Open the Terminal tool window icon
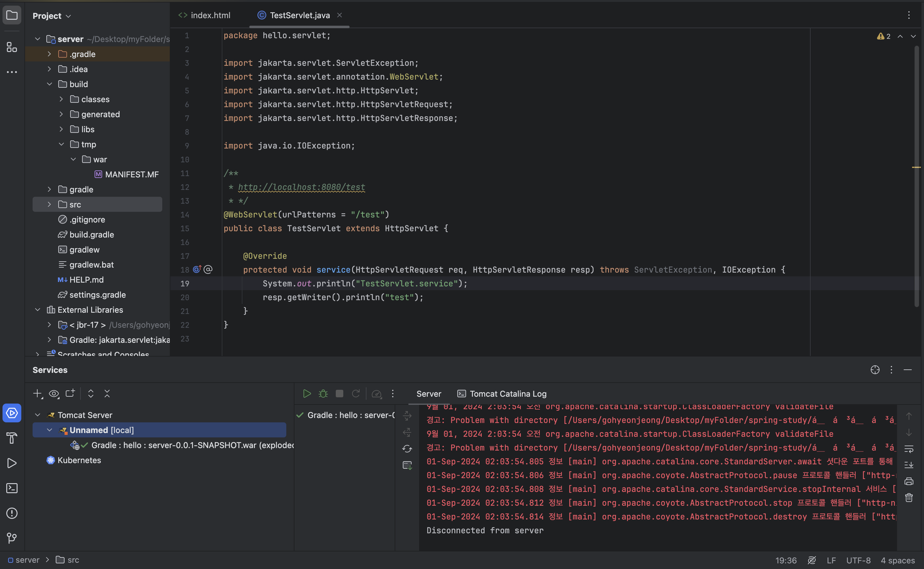This screenshot has width=924, height=569. [x=12, y=488]
